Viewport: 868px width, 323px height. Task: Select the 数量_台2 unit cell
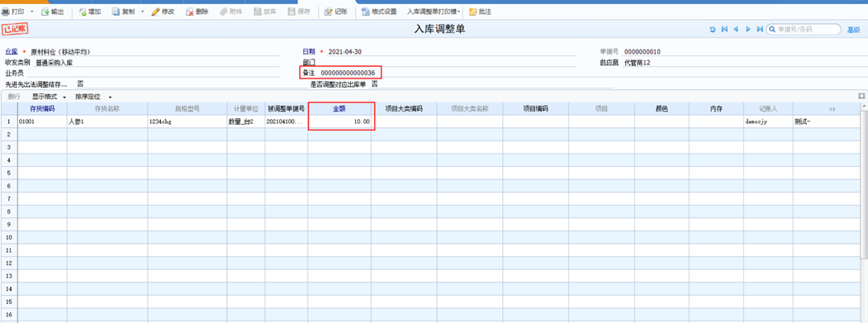click(x=246, y=121)
